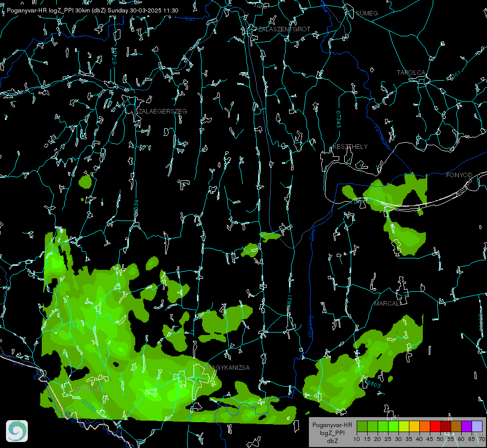Image resolution: width=487 pixels, height=448 pixels.
Task: Click the legend scale value 50
Action: pyautogui.click(x=440, y=440)
